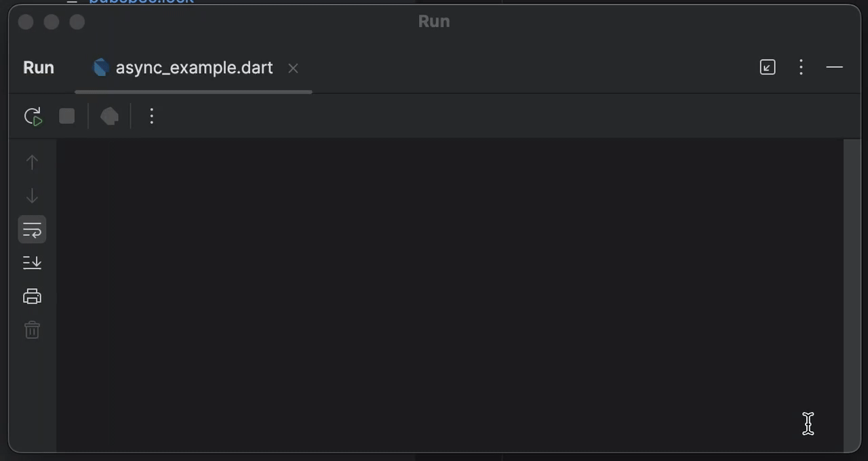
Task: Open Run window options kebab menu
Action: [x=801, y=67]
